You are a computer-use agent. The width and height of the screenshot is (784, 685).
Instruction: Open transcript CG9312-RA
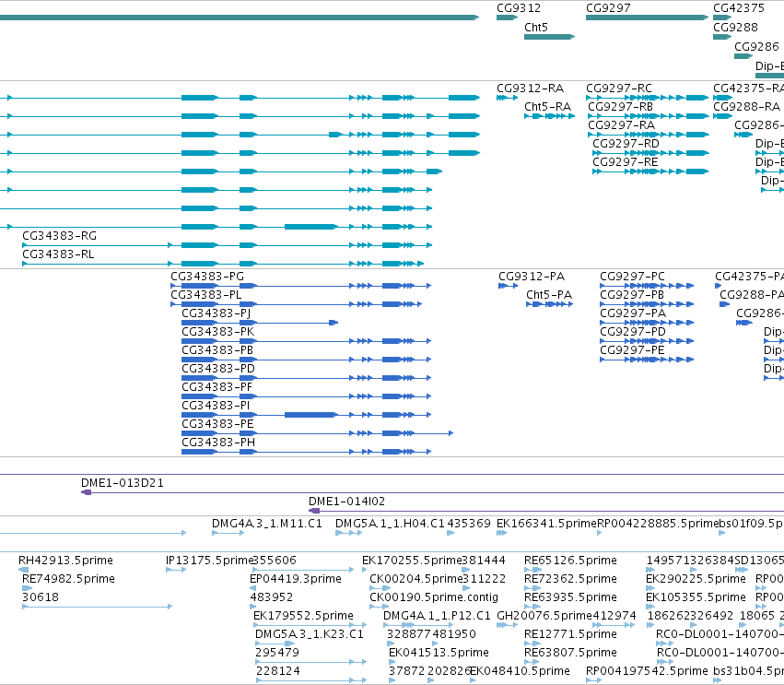tap(507, 98)
